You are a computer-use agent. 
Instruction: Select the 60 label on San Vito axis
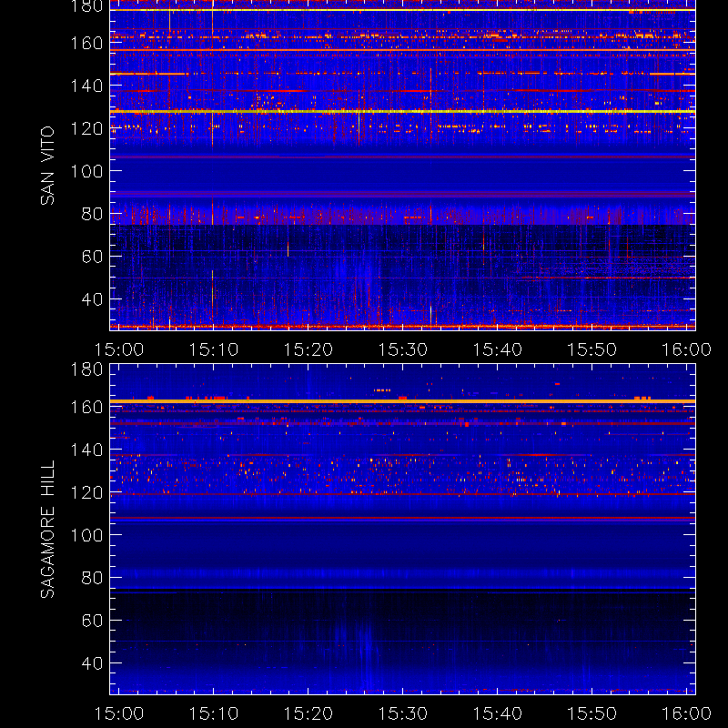92,257
